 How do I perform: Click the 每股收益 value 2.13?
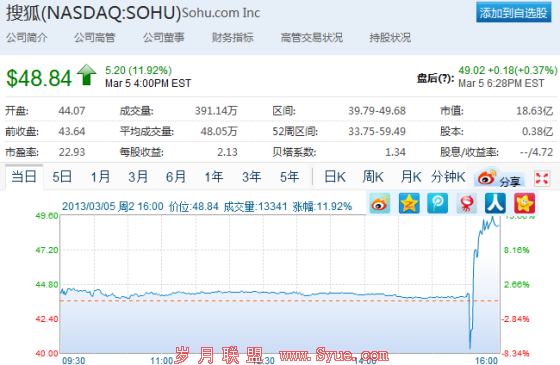(228, 152)
